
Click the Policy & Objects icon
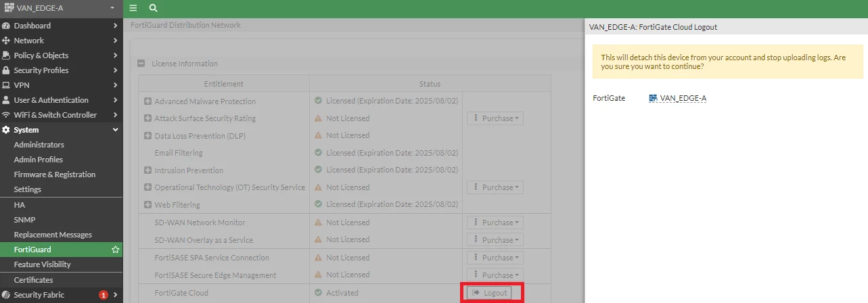[x=6, y=55]
